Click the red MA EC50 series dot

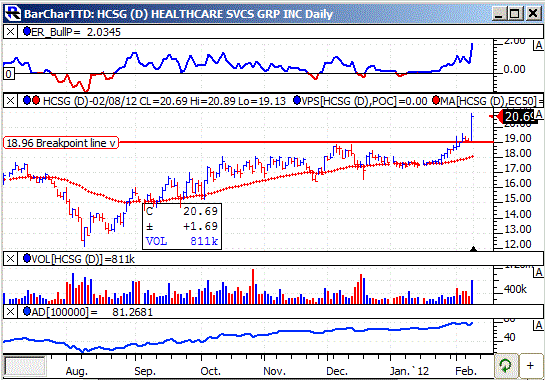[436, 100]
